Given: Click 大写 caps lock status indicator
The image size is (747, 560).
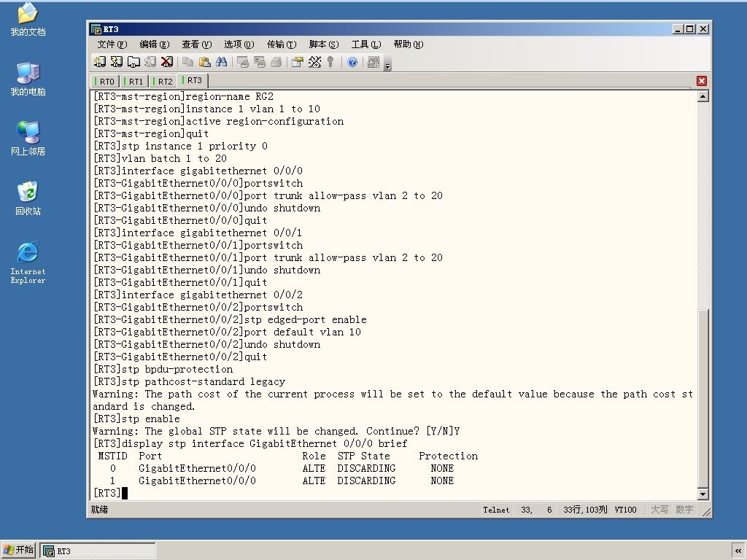Looking at the screenshot, I should click(659, 510).
